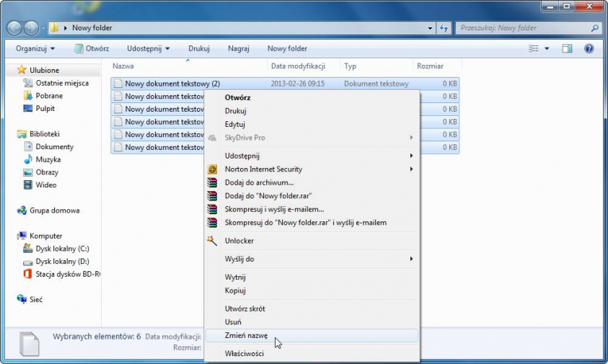This screenshot has width=608, height=364.
Task: Click the Nagraj toolbar button
Action: [238, 48]
